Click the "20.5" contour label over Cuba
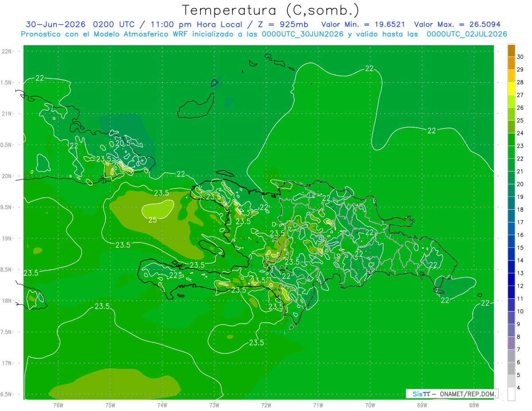The width and height of the screenshot is (532, 411). [x=123, y=143]
